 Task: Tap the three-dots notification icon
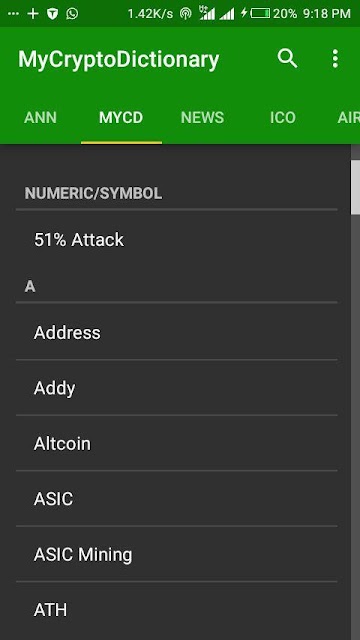pyautogui.click(x=13, y=13)
